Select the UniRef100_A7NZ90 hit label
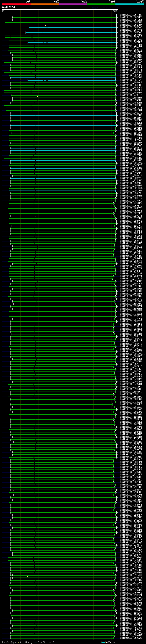The height and width of the screenshot is (644, 146). point(131,623)
